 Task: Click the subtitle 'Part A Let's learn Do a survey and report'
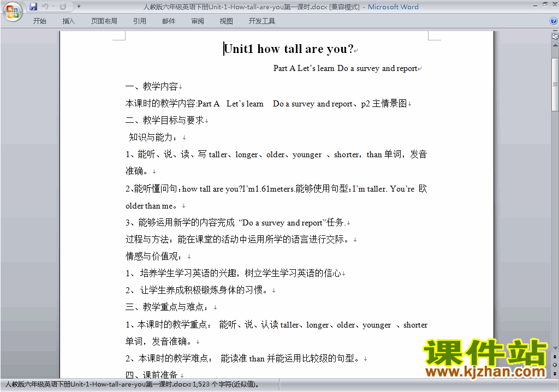click(346, 68)
